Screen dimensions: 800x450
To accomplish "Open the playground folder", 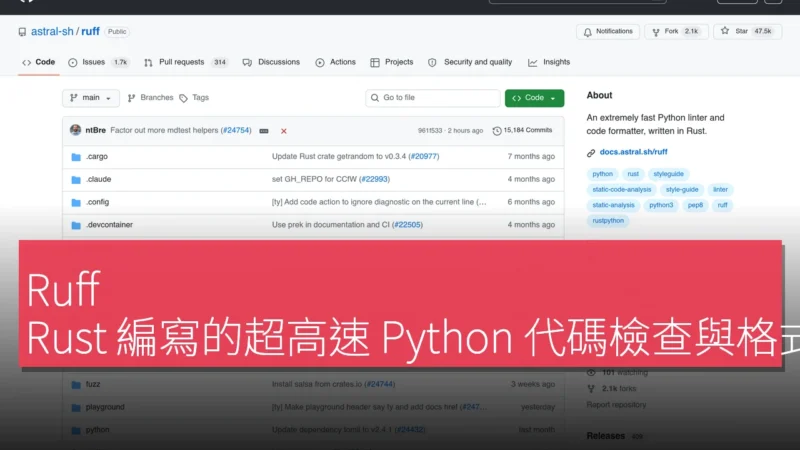I will [x=105, y=407].
